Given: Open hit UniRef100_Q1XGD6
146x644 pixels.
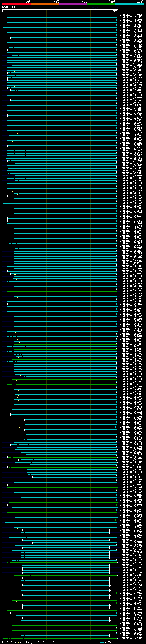Looking at the screenshot, I should tap(131, 173).
